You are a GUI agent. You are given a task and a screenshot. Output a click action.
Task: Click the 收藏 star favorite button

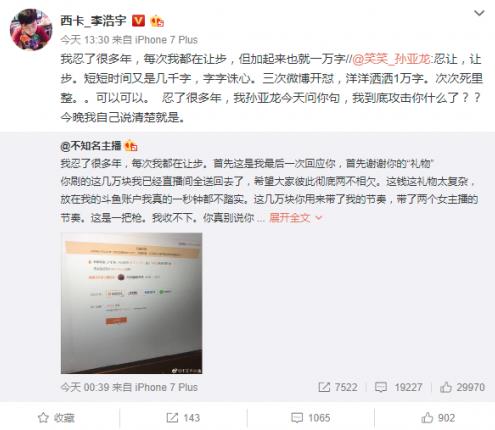tap(56, 418)
